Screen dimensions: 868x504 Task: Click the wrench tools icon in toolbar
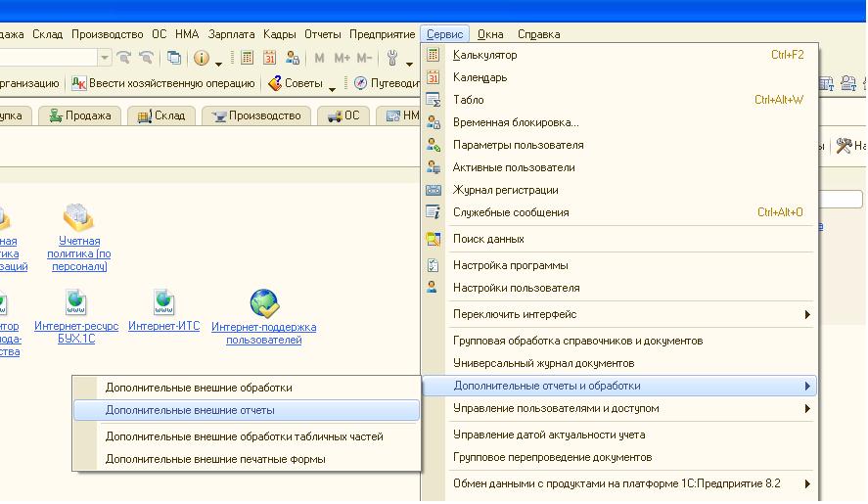[392, 59]
